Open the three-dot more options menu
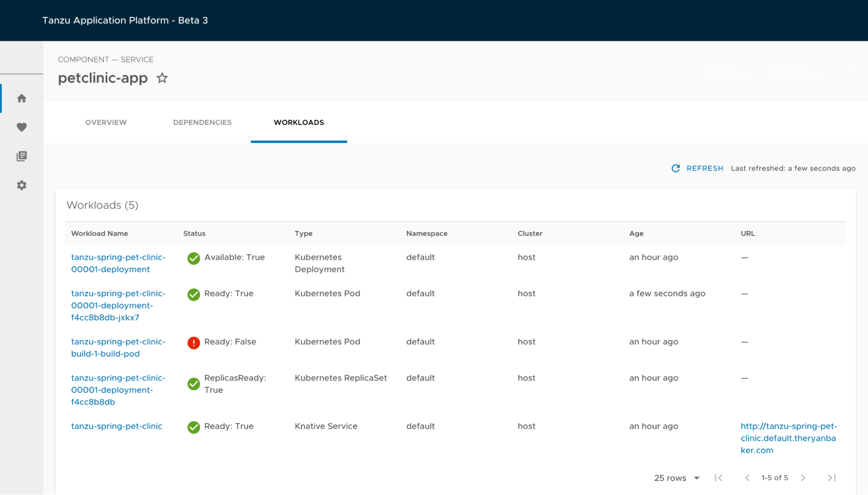The image size is (868, 495). (848, 72)
